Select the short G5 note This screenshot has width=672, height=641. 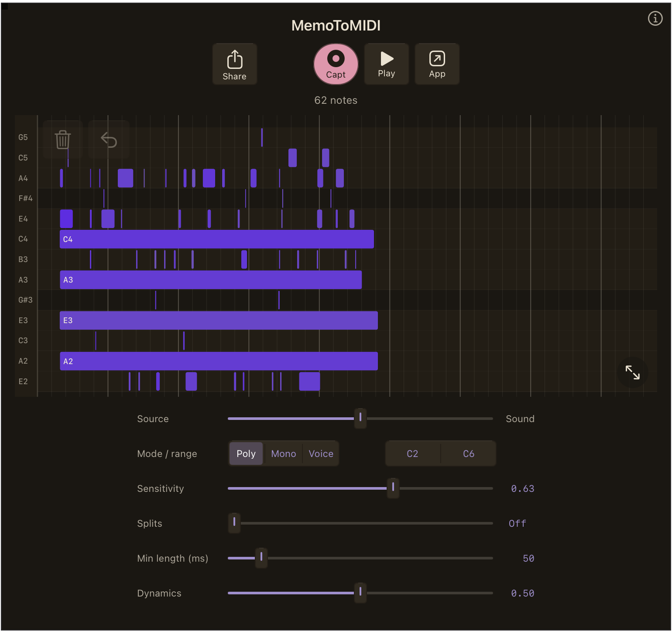[262, 137]
